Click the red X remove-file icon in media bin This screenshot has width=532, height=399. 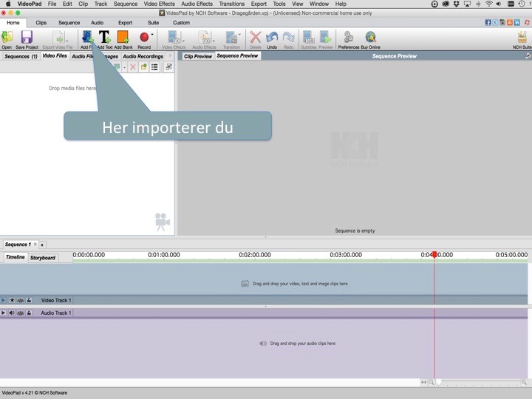[133, 66]
